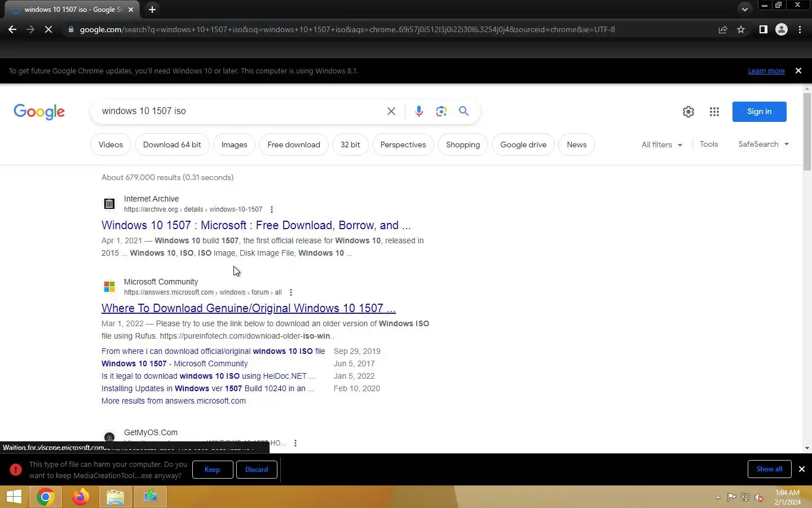The image size is (812, 508).
Task: Click the Chrome address bar URL
Action: tap(347, 29)
